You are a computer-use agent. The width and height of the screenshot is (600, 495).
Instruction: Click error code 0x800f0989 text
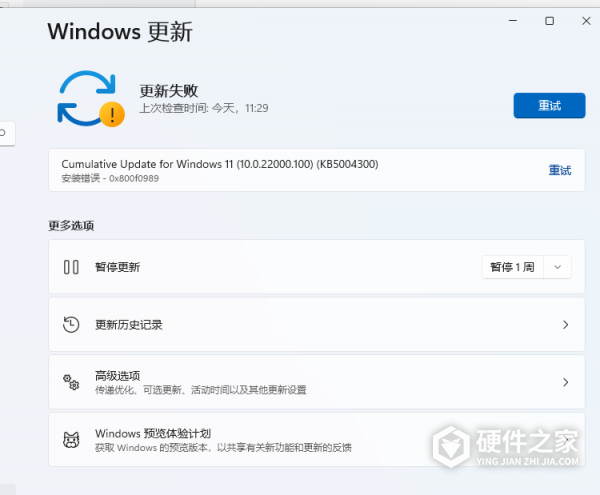point(134,179)
